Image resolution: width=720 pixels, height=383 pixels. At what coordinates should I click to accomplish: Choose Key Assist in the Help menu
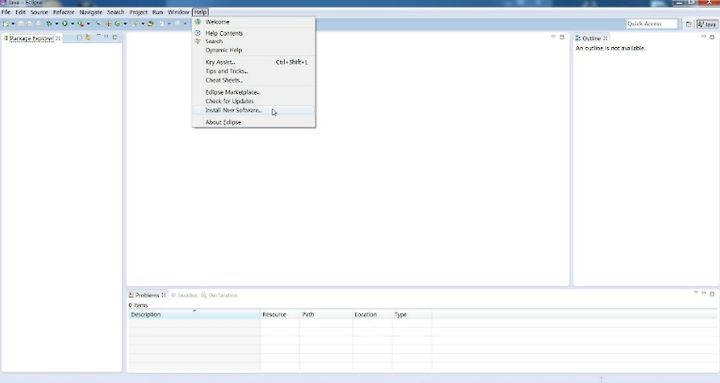pyautogui.click(x=253, y=62)
